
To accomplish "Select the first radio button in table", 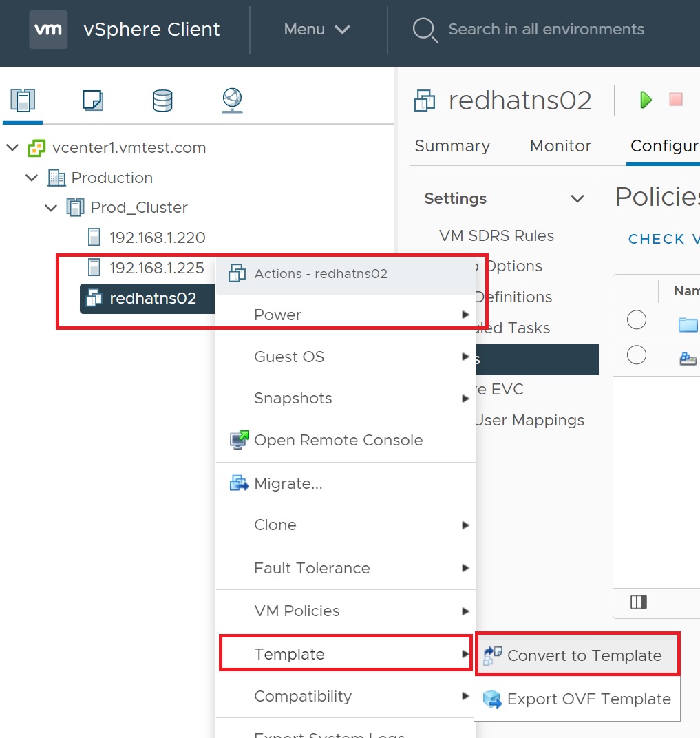I will coord(637,320).
